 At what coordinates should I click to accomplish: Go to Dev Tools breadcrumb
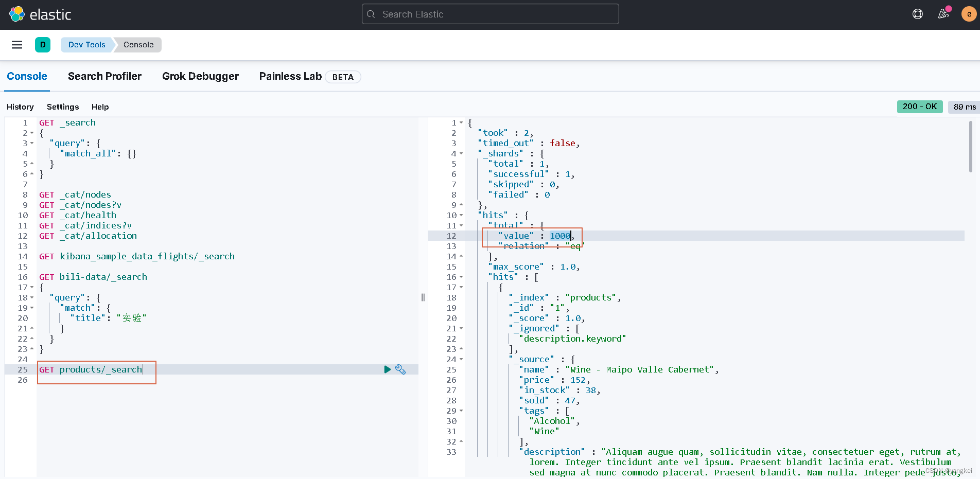point(86,45)
